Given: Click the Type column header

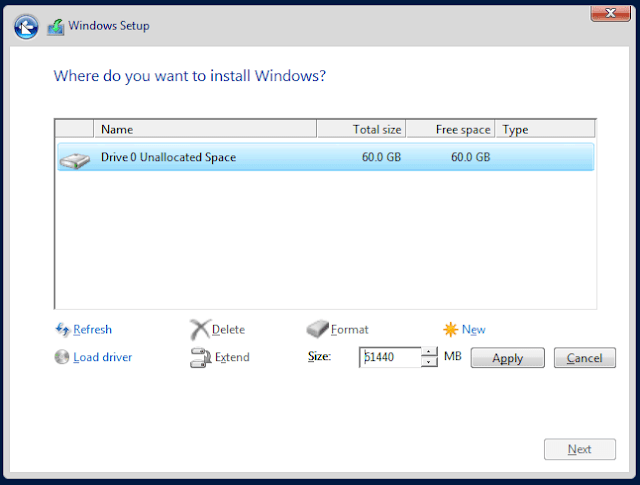Looking at the screenshot, I should click(545, 129).
